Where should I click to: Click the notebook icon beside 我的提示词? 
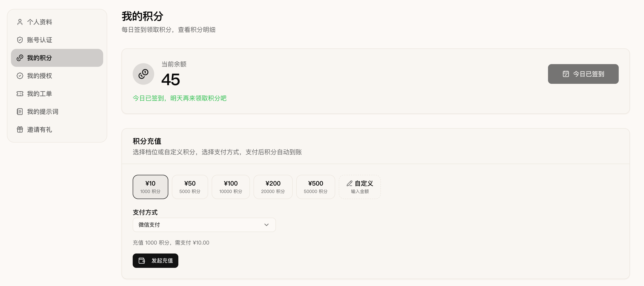coord(20,112)
